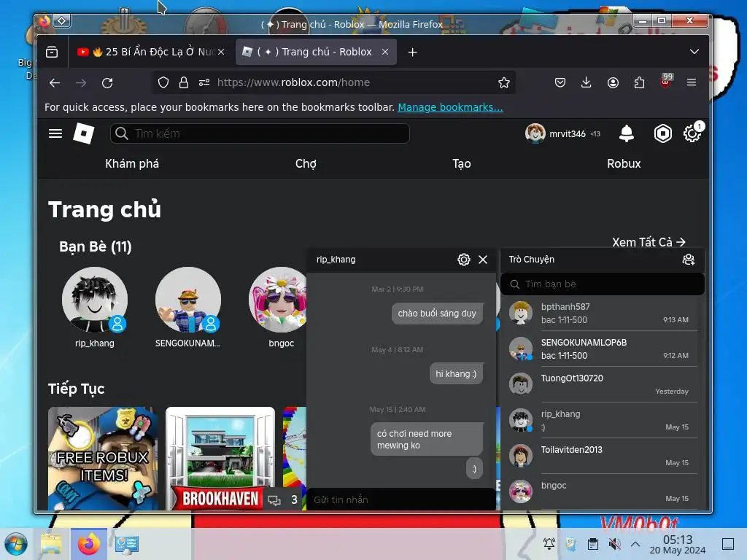
Task: Open the Free Robux Items game thumbnail
Action: click(102, 458)
